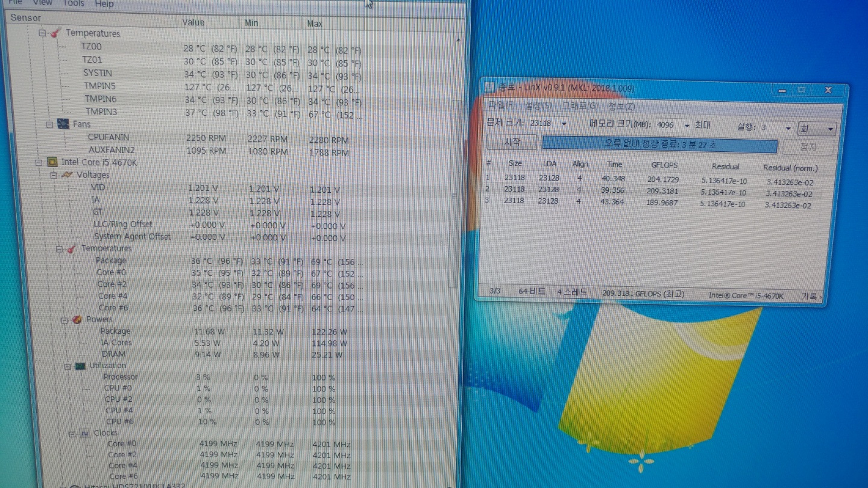This screenshot has width=868, height=488.
Task: Click the Powers flame icon
Action: click(77, 319)
